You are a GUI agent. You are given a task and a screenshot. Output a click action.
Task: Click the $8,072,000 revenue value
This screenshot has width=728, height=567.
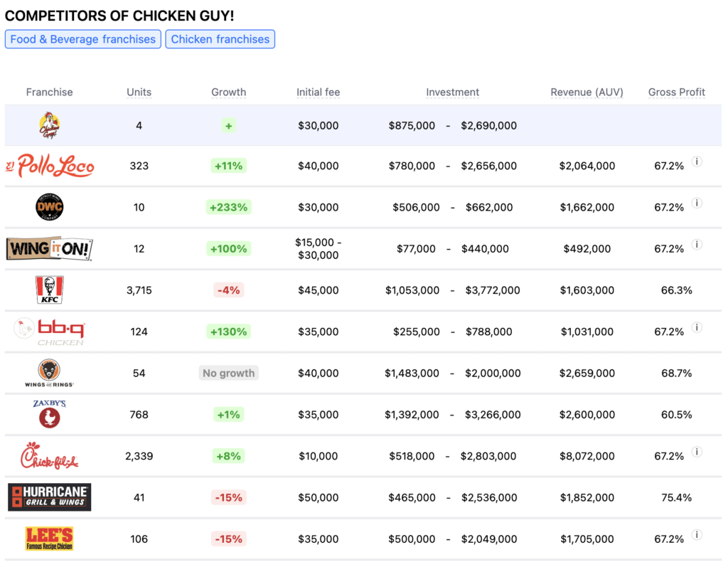(587, 456)
